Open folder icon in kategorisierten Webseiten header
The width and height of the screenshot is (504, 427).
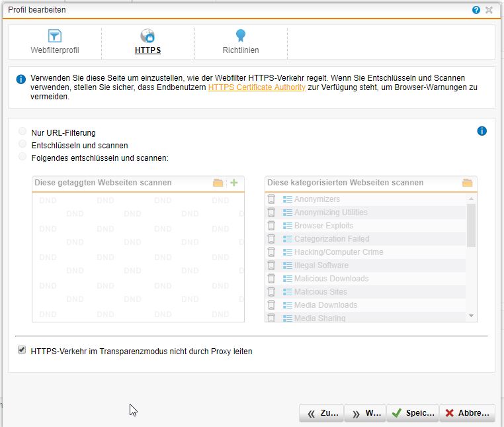coord(468,183)
